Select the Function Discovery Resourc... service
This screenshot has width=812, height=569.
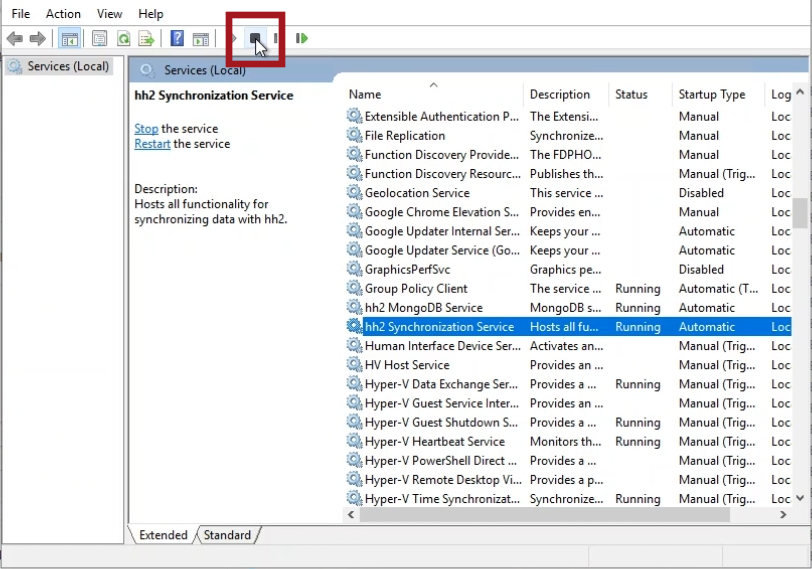coord(568,174)
